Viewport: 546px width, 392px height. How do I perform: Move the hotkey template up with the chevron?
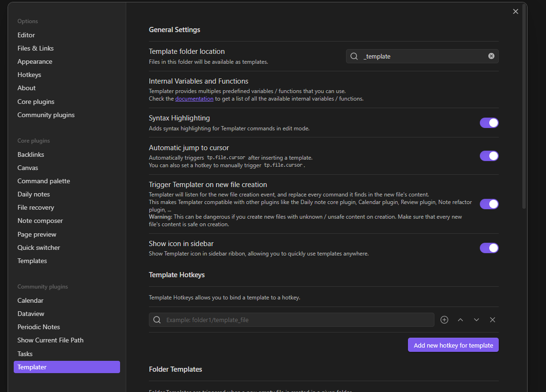pos(460,320)
